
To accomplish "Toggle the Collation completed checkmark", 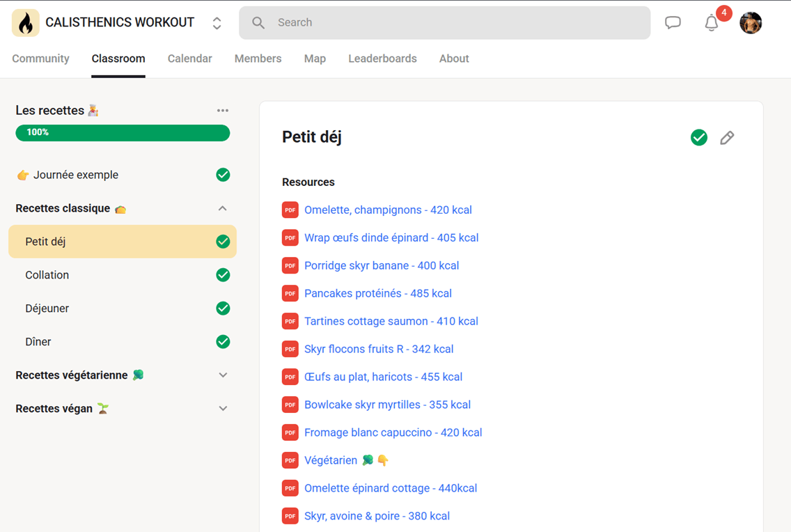I will [223, 275].
